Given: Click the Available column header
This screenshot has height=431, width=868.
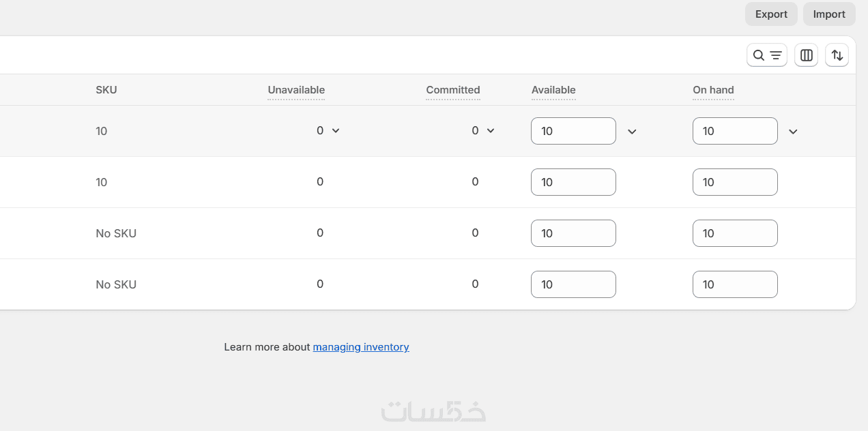Looking at the screenshot, I should pyautogui.click(x=553, y=90).
